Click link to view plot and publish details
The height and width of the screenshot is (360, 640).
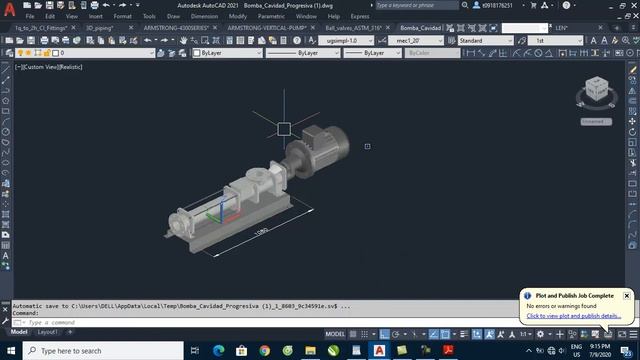pos(573,316)
